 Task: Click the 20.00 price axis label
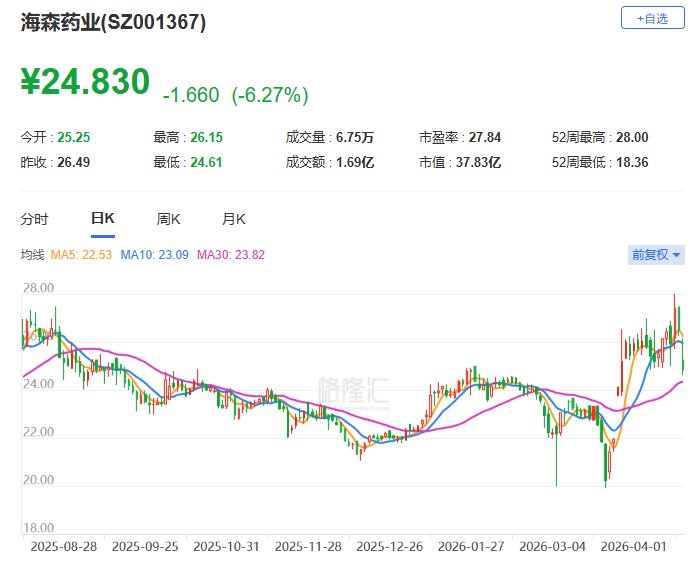(x=38, y=480)
